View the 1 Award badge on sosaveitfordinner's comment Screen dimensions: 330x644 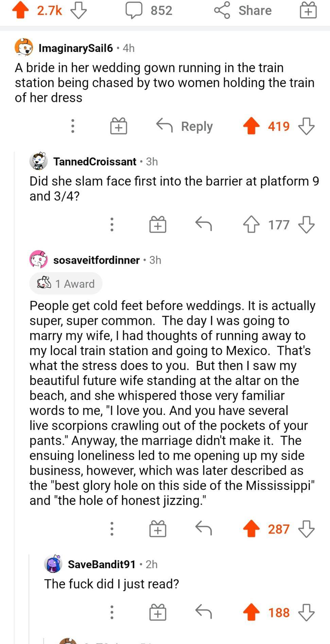coord(66,283)
